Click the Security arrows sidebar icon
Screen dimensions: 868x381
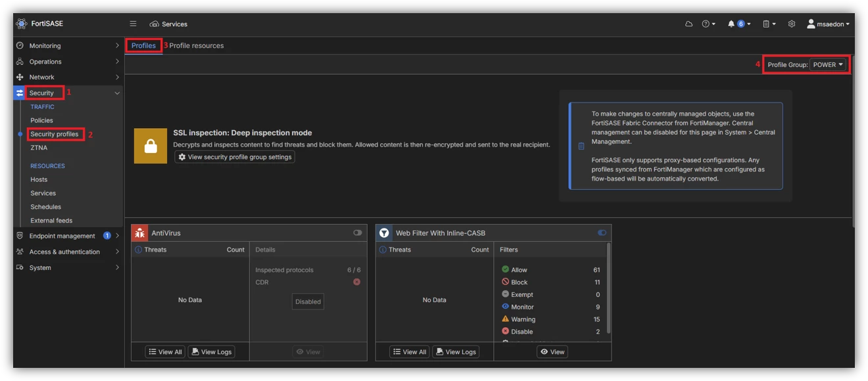click(20, 93)
